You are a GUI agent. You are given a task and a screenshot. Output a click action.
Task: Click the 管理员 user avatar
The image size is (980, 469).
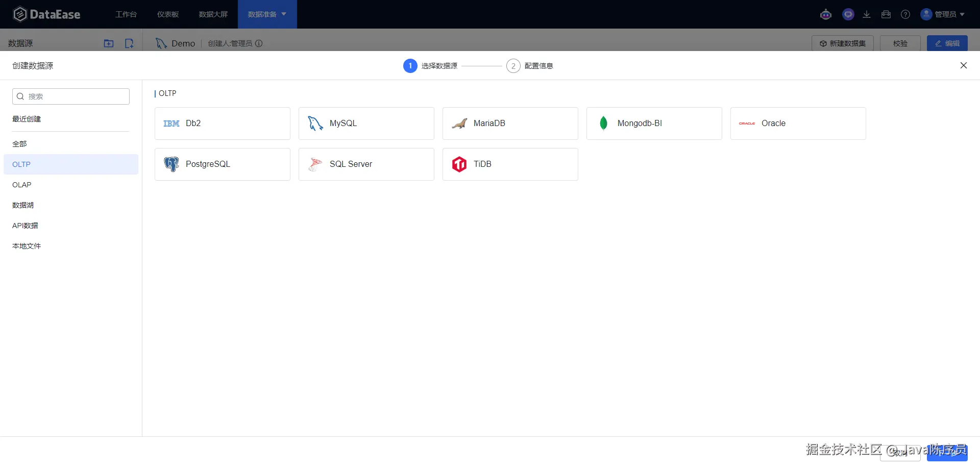click(x=926, y=14)
